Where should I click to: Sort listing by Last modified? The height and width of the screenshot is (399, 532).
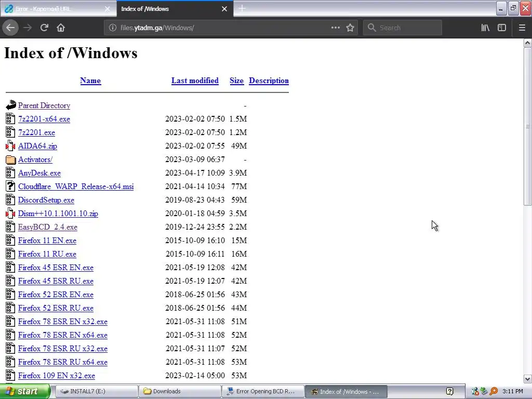tap(195, 81)
